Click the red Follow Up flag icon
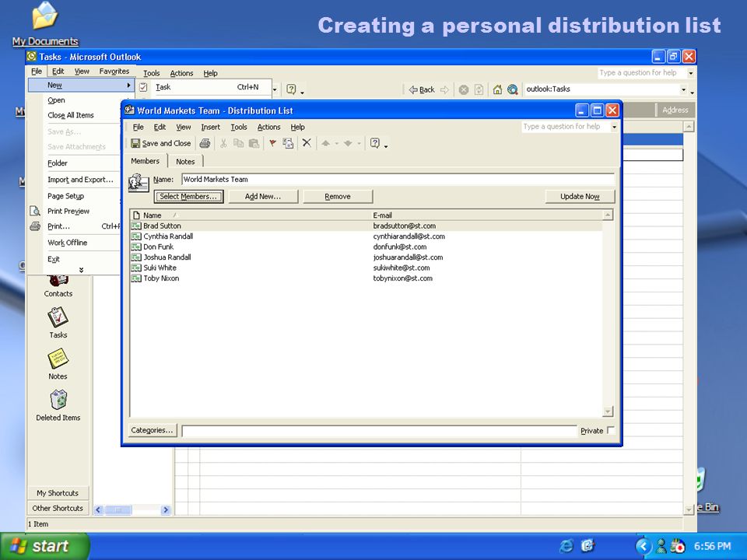The image size is (747, 560). (x=272, y=143)
